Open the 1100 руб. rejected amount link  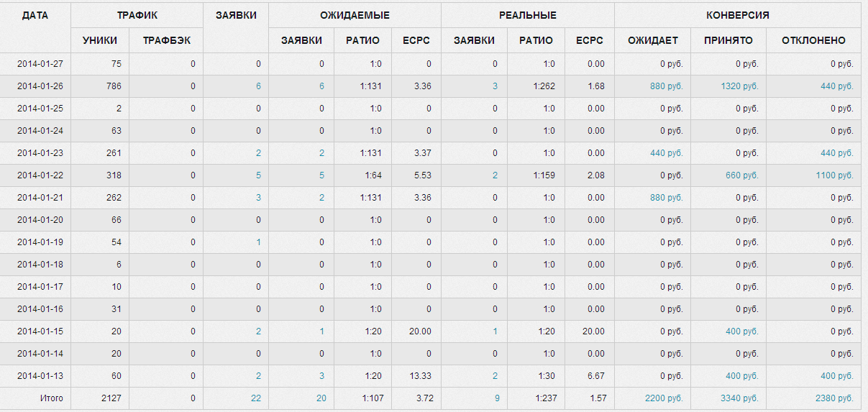[834, 175]
